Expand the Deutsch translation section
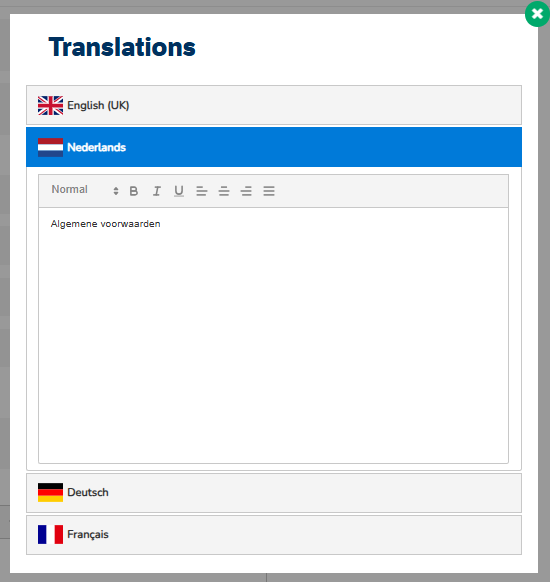Screen dimensions: 550x582 tap(274, 493)
